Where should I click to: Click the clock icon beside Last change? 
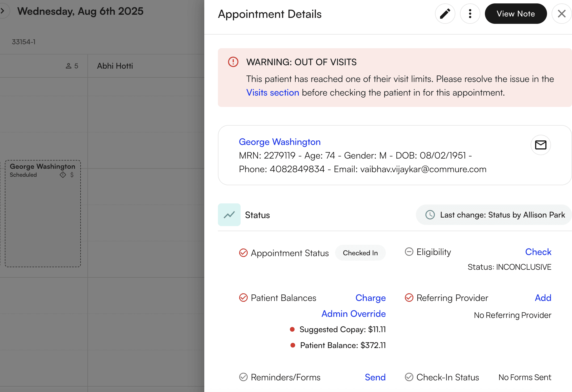coord(430,215)
